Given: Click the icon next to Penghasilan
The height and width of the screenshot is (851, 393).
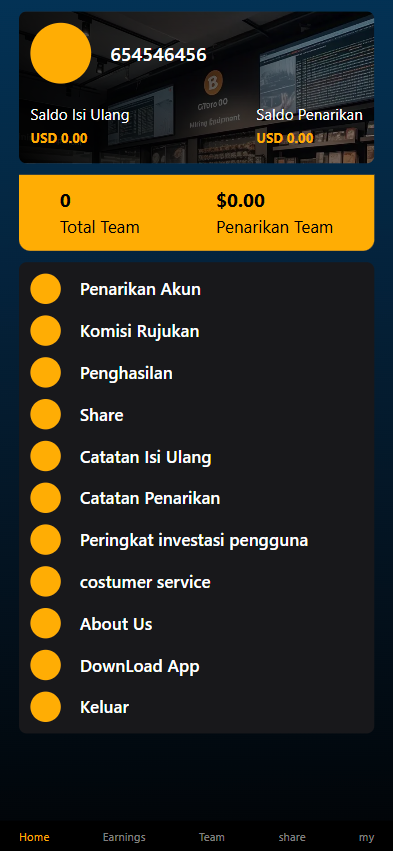Looking at the screenshot, I should pos(46,372).
